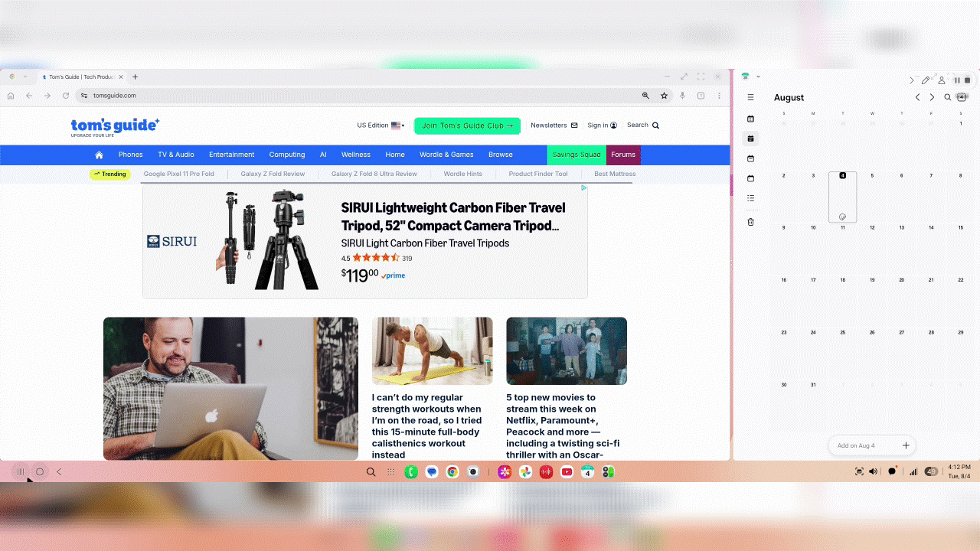Open the Chrome three-dot menu
980x551 pixels.
(x=719, y=96)
